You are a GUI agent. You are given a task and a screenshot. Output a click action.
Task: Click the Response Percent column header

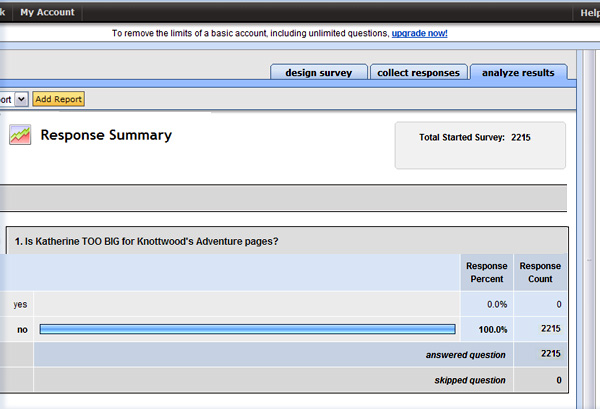coord(487,271)
